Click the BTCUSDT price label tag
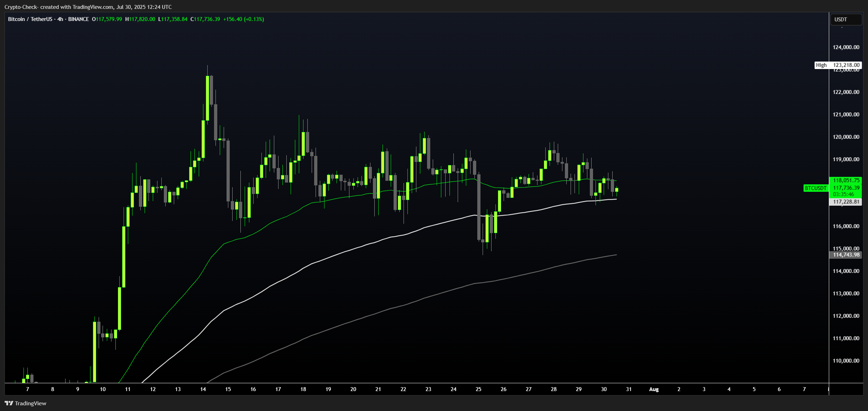The width and height of the screenshot is (868, 411). tap(816, 188)
